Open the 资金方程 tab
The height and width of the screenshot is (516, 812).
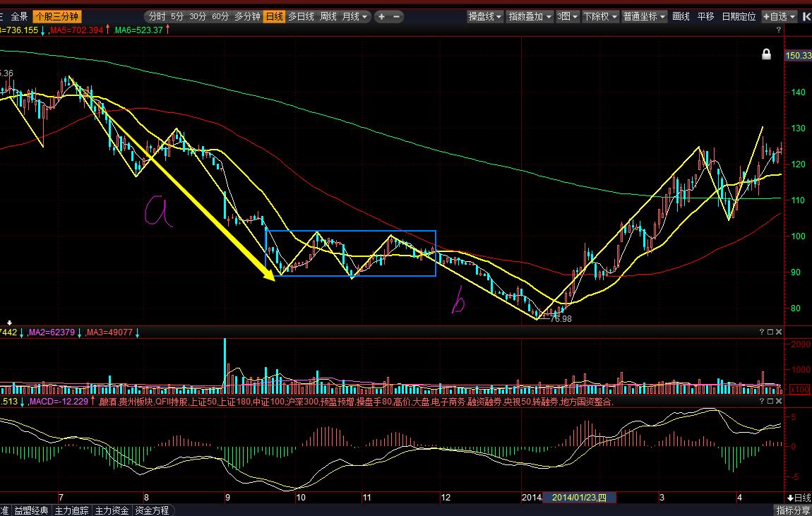[x=152, y=510]
